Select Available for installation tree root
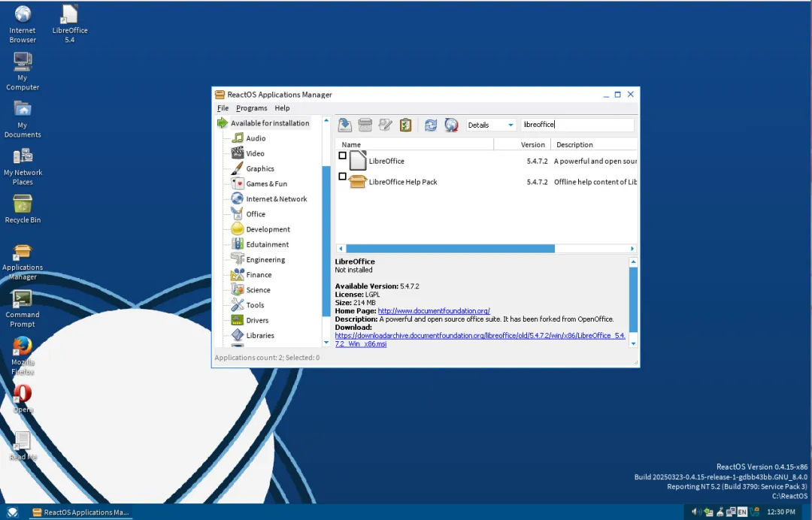The height and width of the screenshot is (520, 812). click(263, 123)
